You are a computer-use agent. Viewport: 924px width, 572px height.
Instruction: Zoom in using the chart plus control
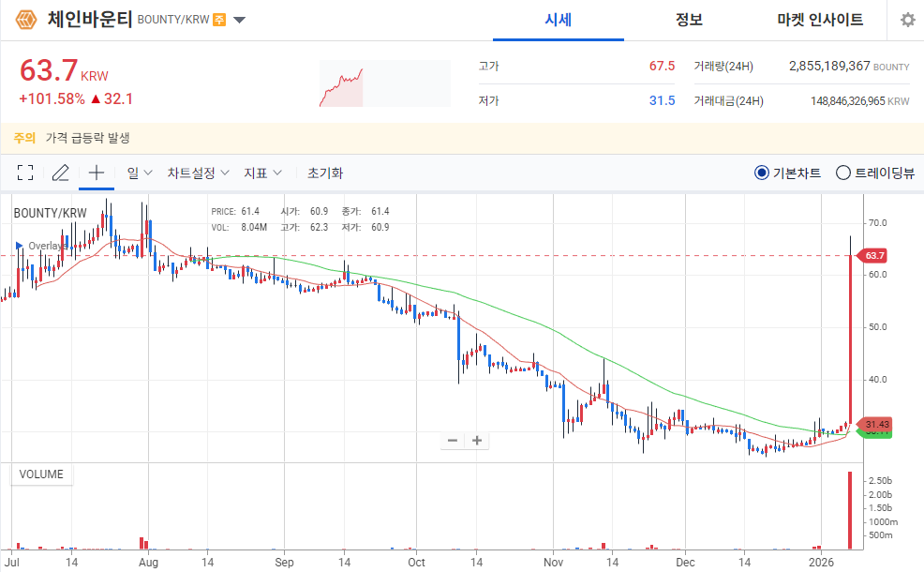click(x=477, y=440)
